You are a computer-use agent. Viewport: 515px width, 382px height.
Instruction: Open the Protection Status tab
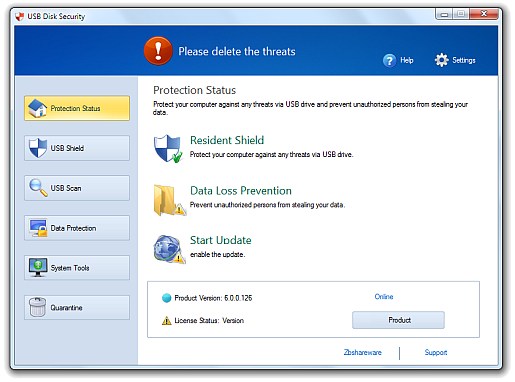coord(77,108)
